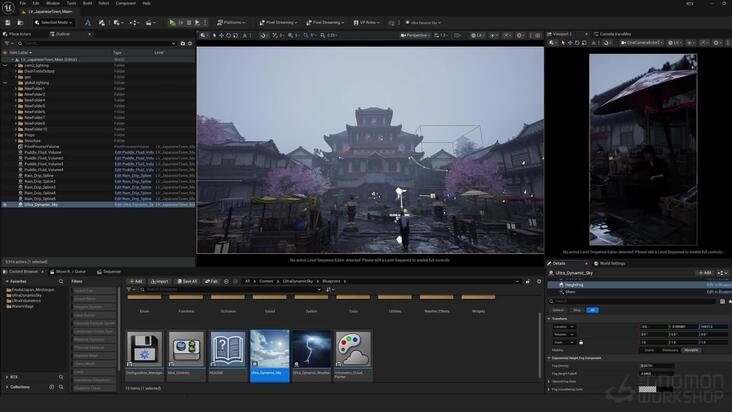
Task: Click the Import button in Content Browser
Action: [x=160, y=281]
